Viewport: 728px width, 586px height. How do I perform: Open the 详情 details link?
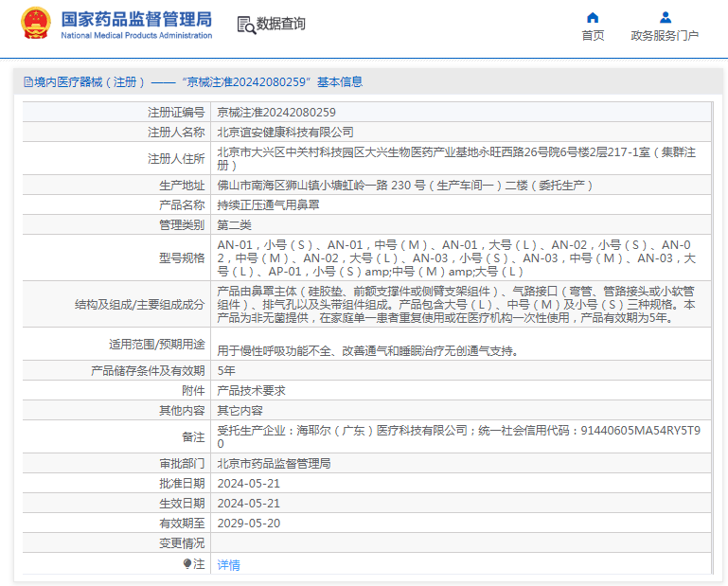pos(228,564)
